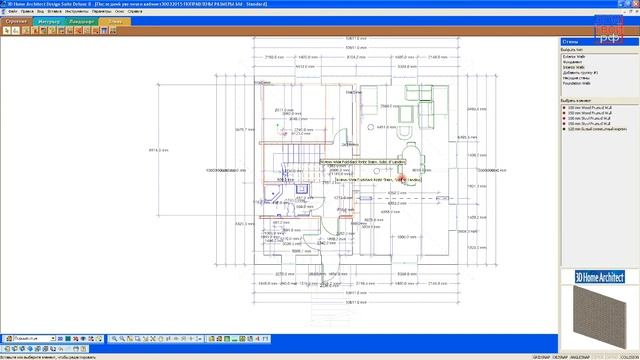The width and height of the screenshot is (640, 360).
Task: Open the Справка menu
Action: [x=135, y=11]
